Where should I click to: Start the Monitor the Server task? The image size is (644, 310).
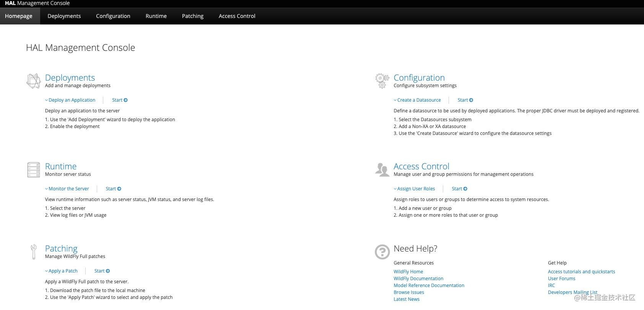pos(114,189)
